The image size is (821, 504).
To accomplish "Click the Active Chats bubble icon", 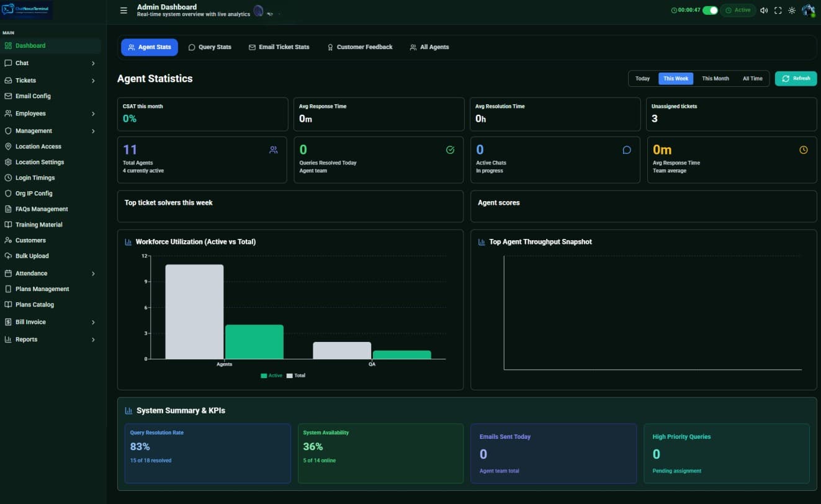I will [x=627, y=150].
